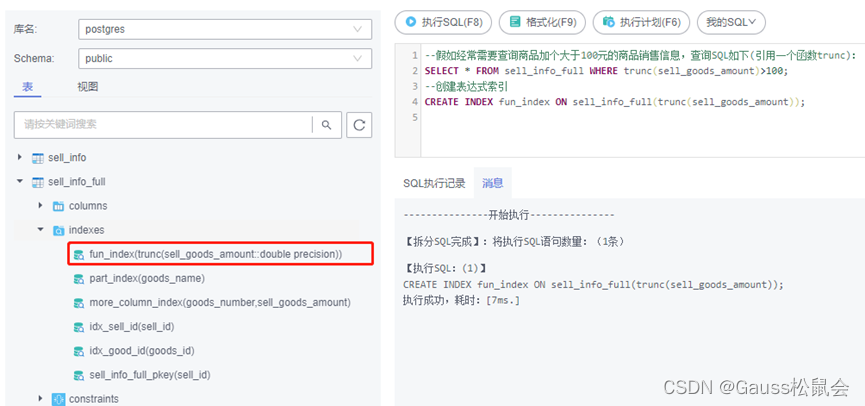Click the idx_sell_id index icon
Viewport: 865px width, 406px height.
click(79, 327)
